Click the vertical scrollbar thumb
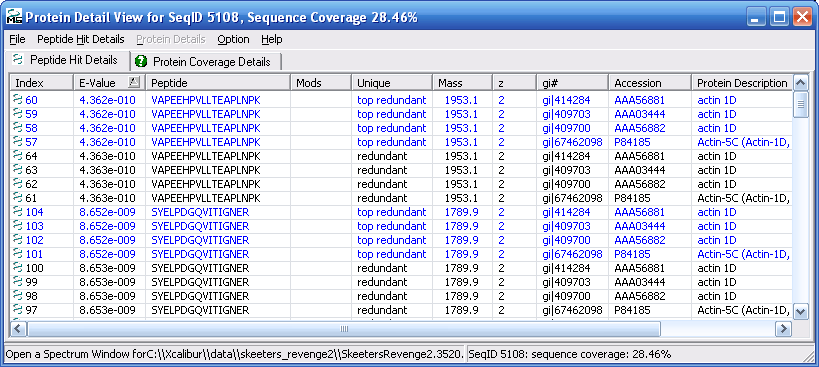Viewport: 819px width, 367px height. coord(800,104)
